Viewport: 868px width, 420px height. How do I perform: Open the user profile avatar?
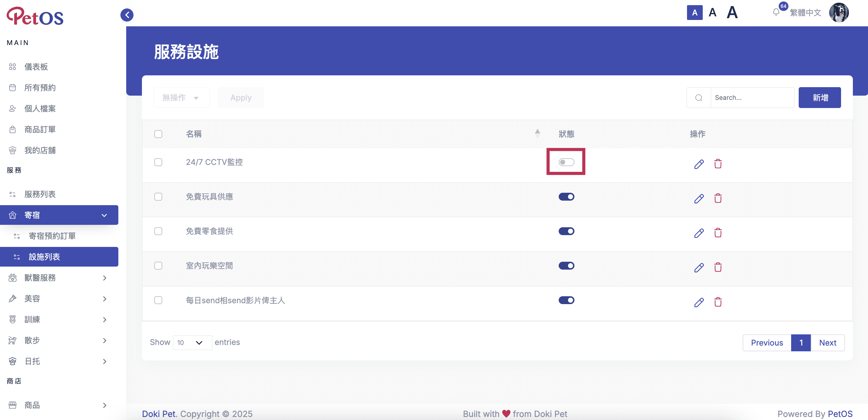pyautogui.click(x=839, y=13)
